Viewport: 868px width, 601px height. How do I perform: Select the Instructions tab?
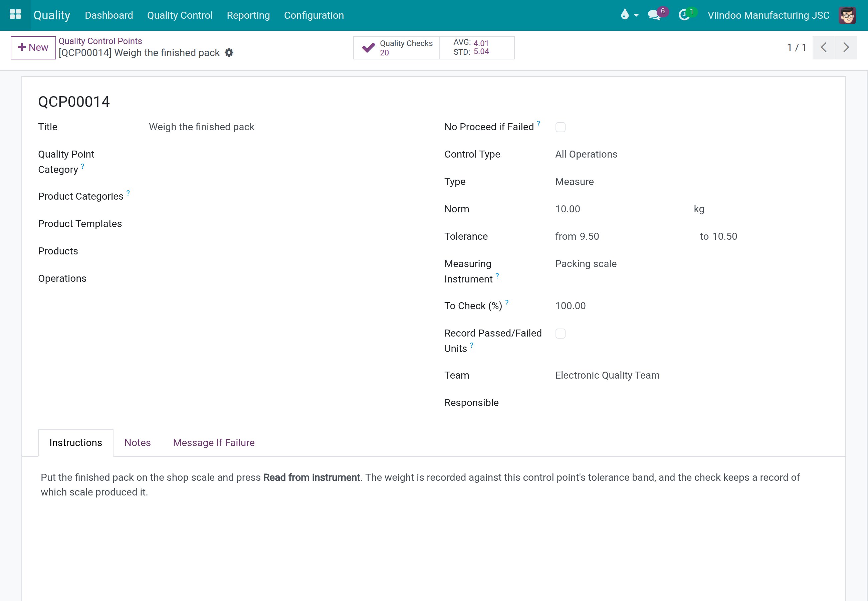point(76,443)
